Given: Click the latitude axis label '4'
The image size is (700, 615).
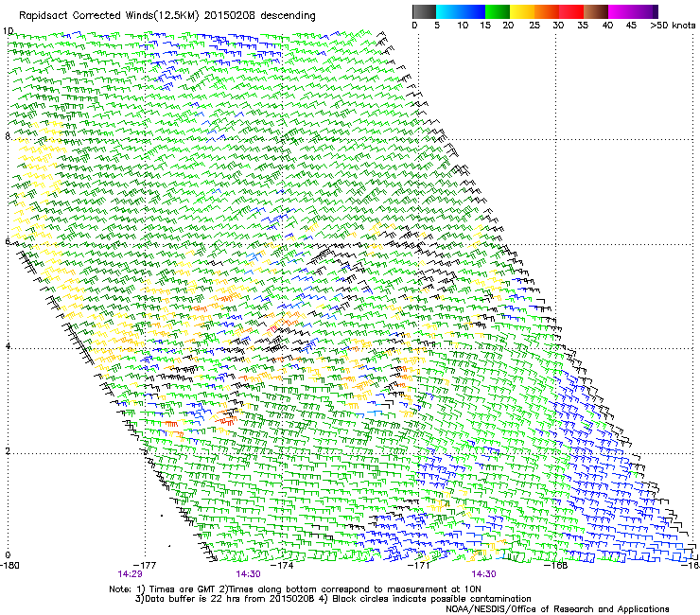Looking at the screenshot, I should [x=8, y=345].
